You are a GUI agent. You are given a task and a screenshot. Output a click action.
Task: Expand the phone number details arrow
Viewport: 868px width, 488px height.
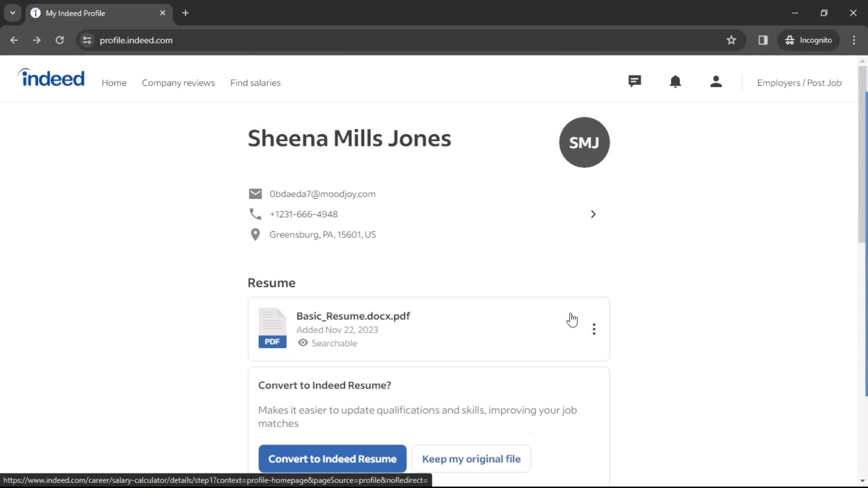click(593, 213)
